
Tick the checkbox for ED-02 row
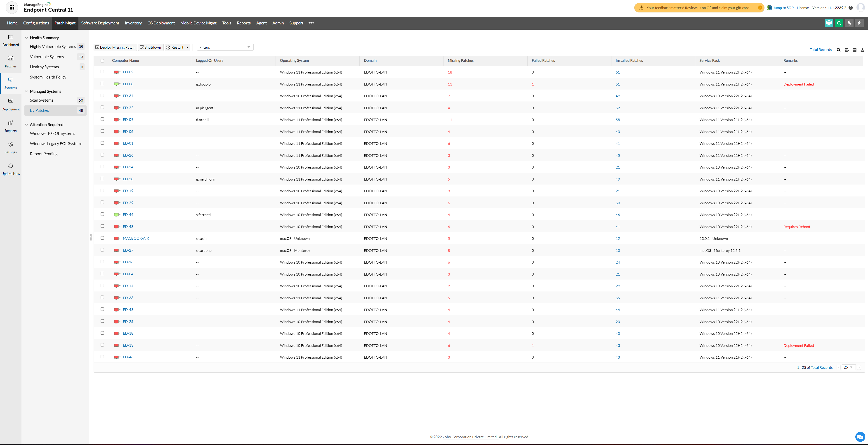point(102,72)
